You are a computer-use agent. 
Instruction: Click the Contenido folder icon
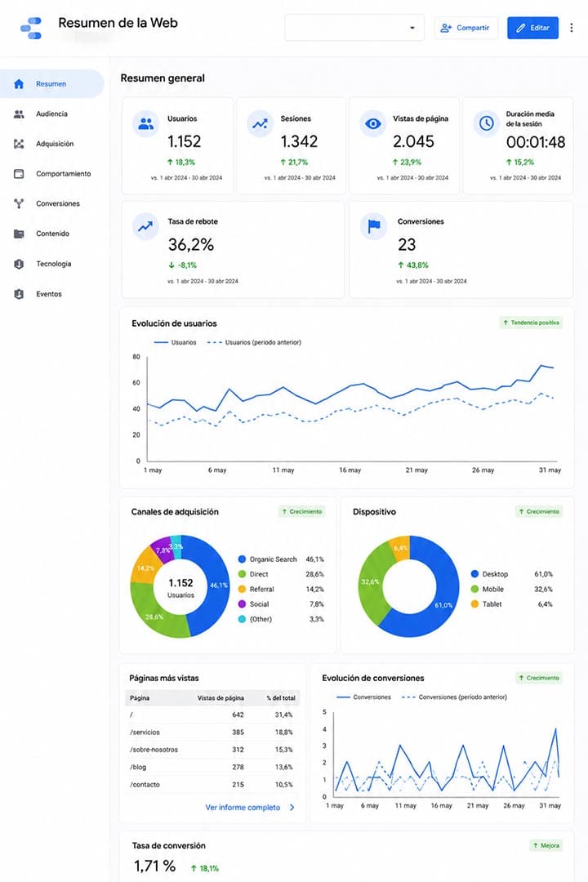[x=19, y=234]
